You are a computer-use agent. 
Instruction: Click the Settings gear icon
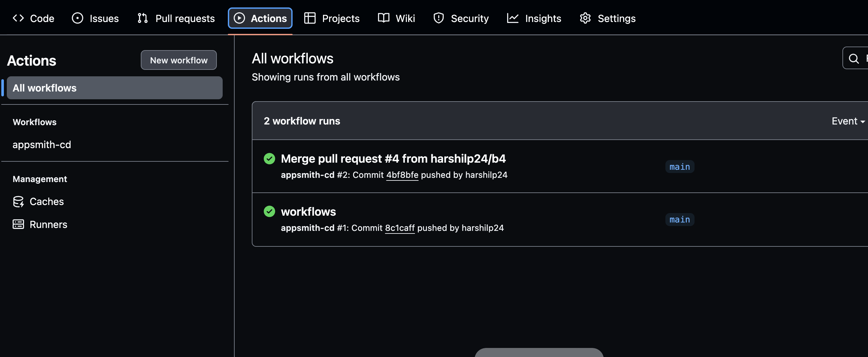585,18
